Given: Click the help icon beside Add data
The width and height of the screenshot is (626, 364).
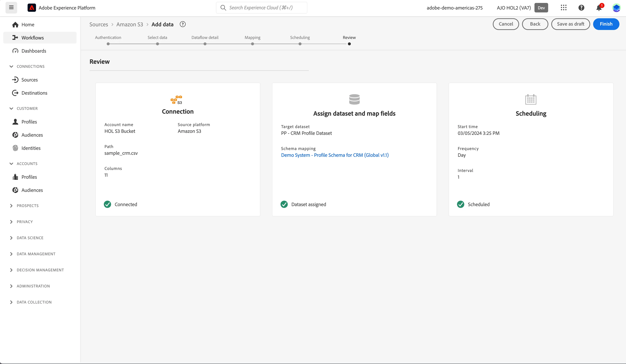Looking at the screenshot, I should [183, 24].
